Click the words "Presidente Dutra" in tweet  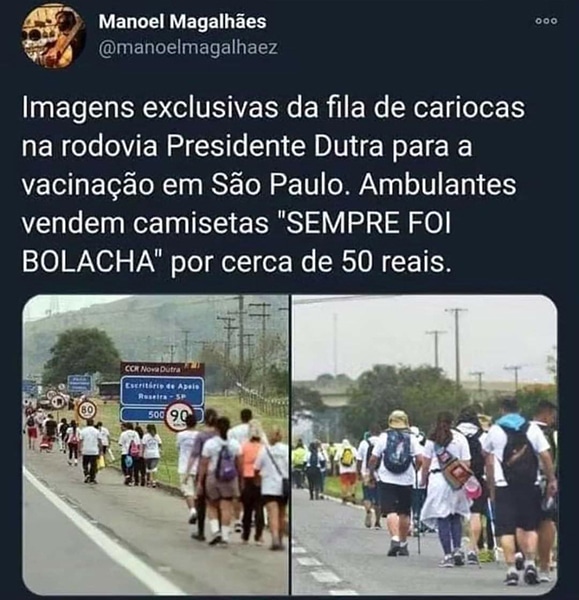[x=274, y=147]
